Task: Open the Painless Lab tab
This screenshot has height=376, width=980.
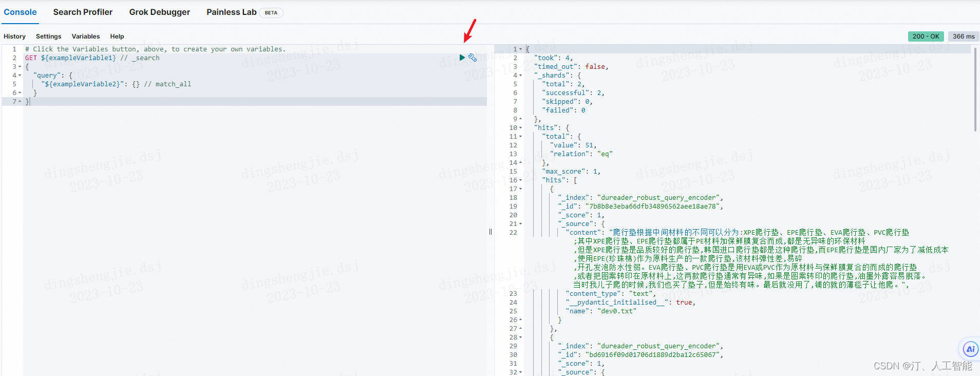Action: coord(232,12)
